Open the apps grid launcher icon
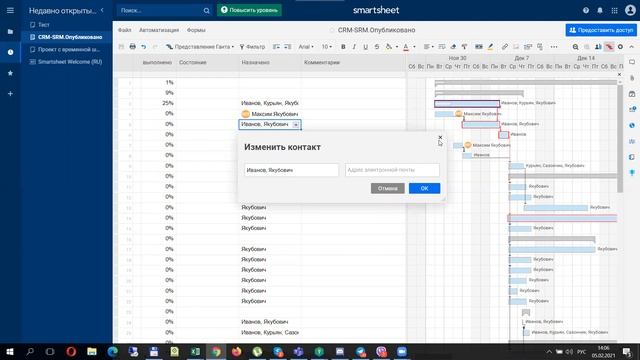This screenshot has width=640, height=360. coord(614,11)
